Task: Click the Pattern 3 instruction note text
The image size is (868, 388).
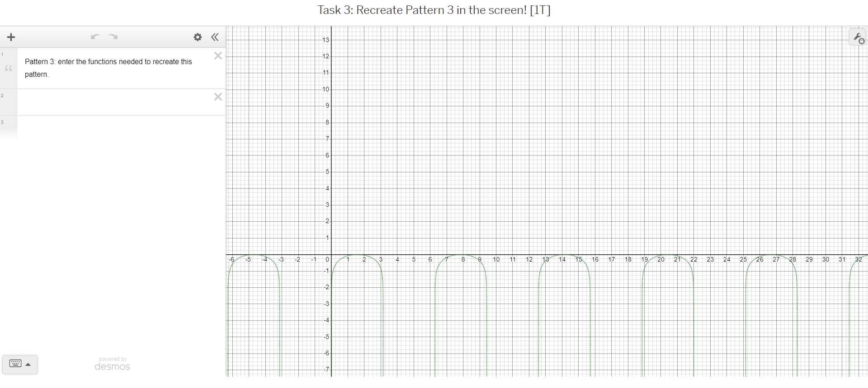Action: coord(108,68)
